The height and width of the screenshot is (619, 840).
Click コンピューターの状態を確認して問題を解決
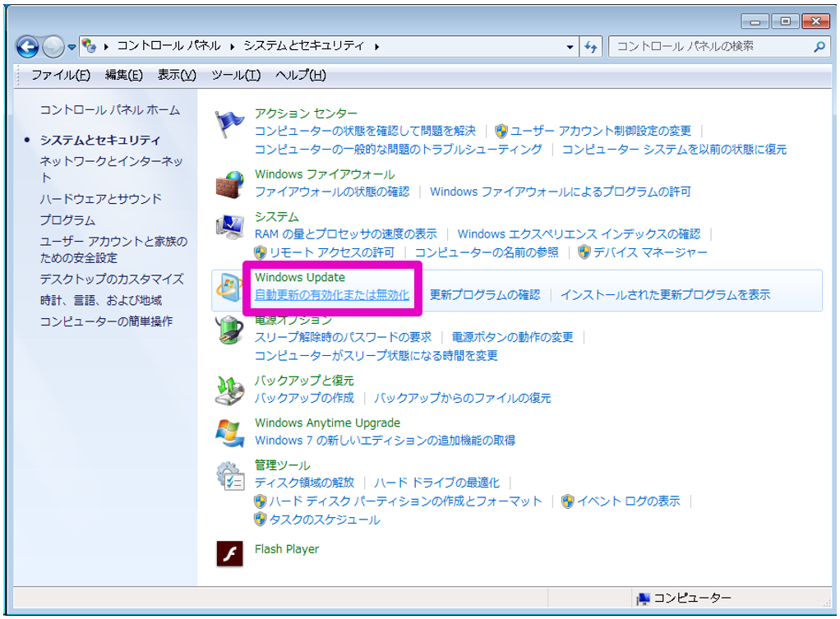click(x=366, y=131)
